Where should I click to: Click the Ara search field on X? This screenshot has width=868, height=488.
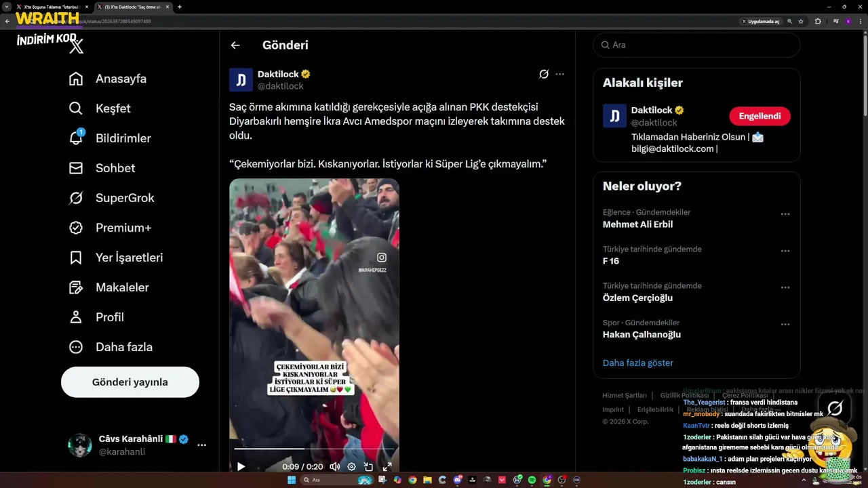coord(696,45)
